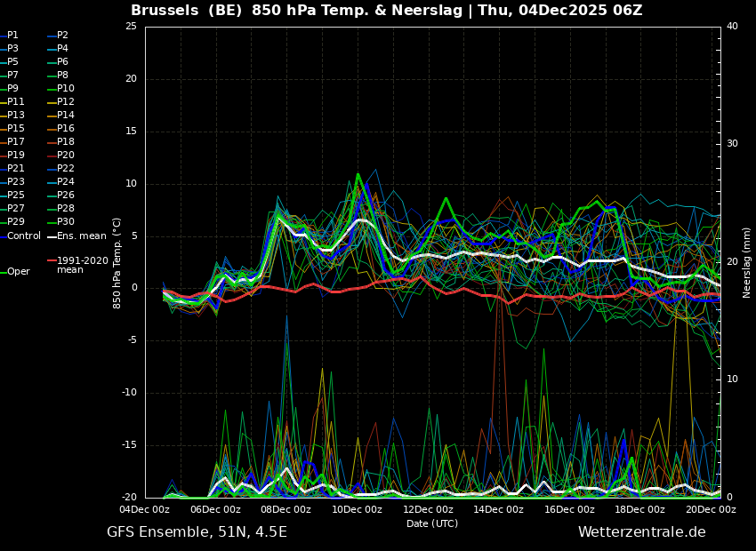756x551 pixels.
Task: Select the P12 legend entry
Action: [x=66, y=102]
